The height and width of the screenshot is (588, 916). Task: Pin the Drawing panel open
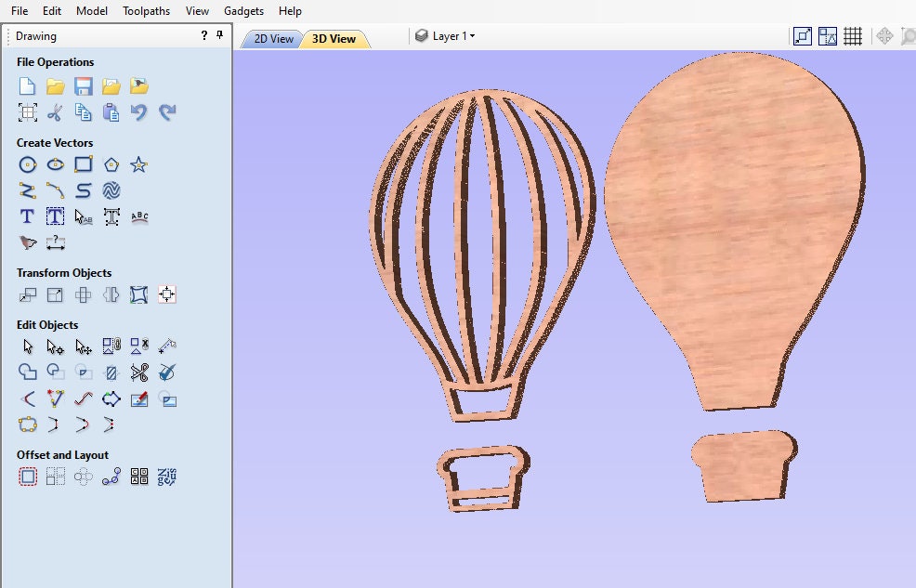coord(219,35)
